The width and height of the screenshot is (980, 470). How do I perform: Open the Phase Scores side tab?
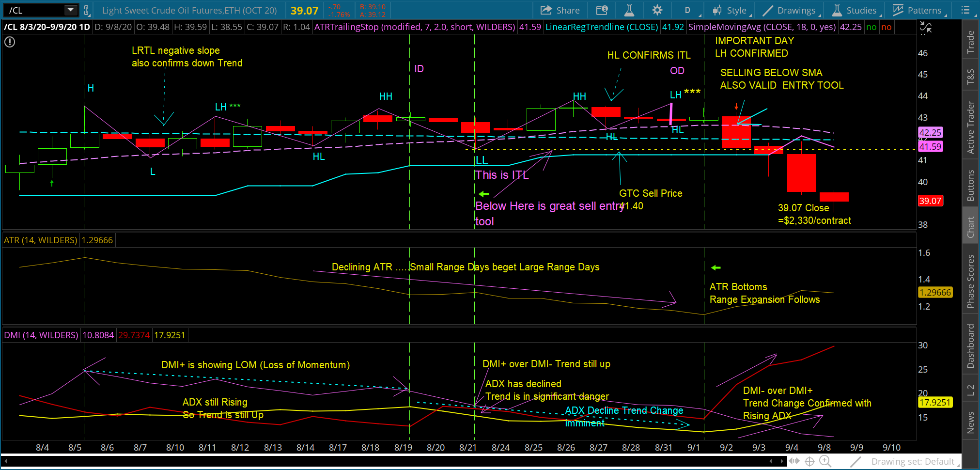tap(971, 282)
